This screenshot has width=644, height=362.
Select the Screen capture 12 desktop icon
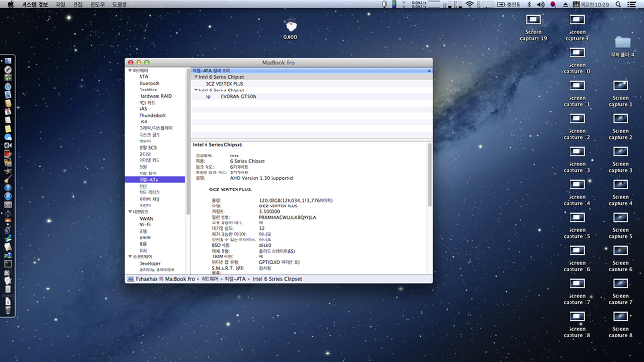[x=577, y=118]
